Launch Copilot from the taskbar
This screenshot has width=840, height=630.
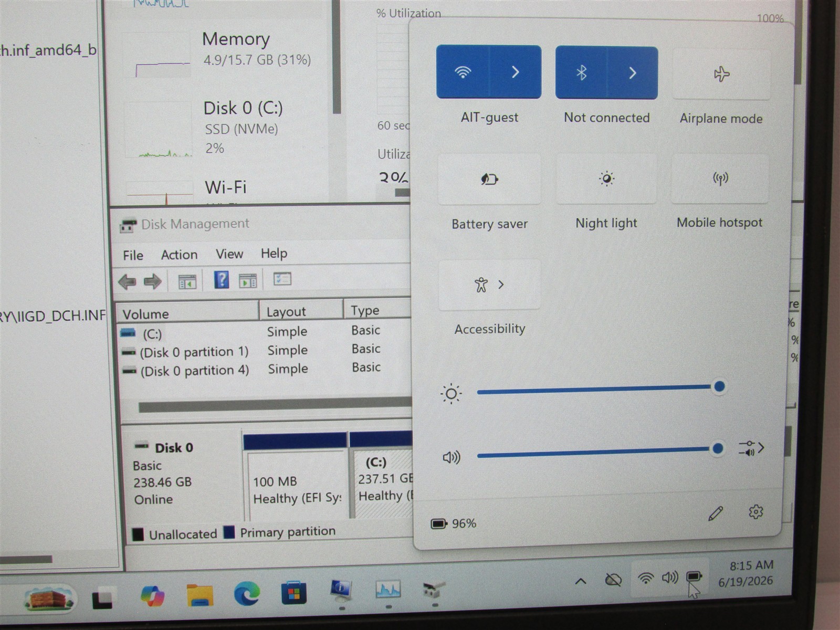153,596
